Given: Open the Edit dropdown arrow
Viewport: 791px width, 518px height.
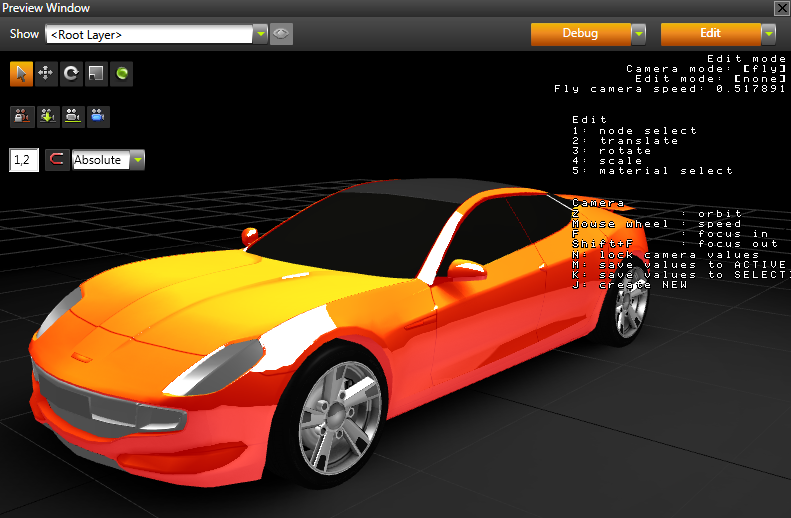Looking at the screenshot, I should click(768, 34).
